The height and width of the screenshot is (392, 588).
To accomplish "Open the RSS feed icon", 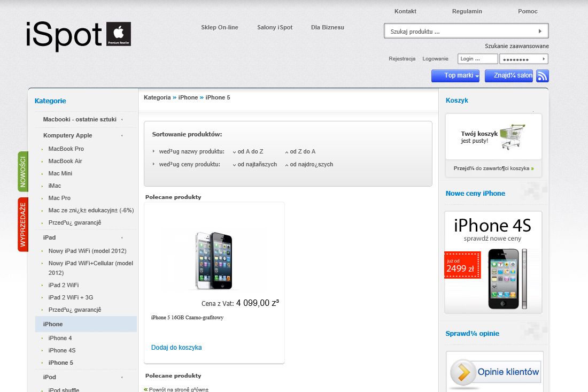I will coord(542,76).
